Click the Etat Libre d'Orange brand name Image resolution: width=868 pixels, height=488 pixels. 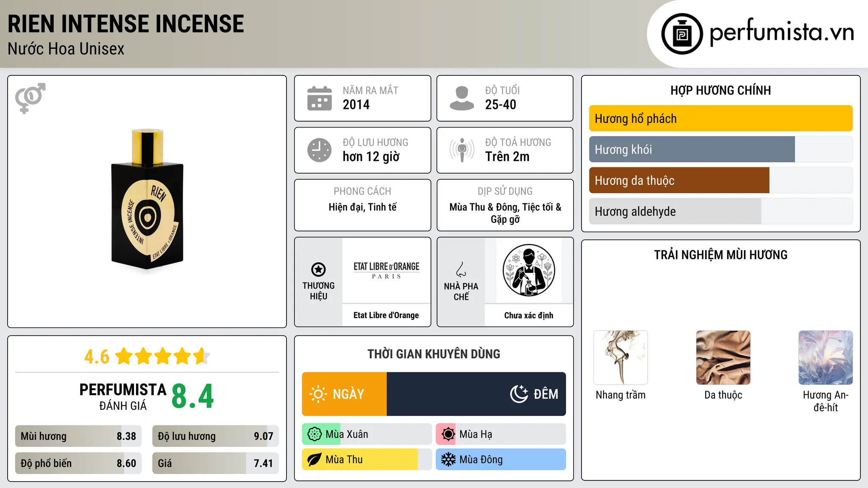[386, 315]
